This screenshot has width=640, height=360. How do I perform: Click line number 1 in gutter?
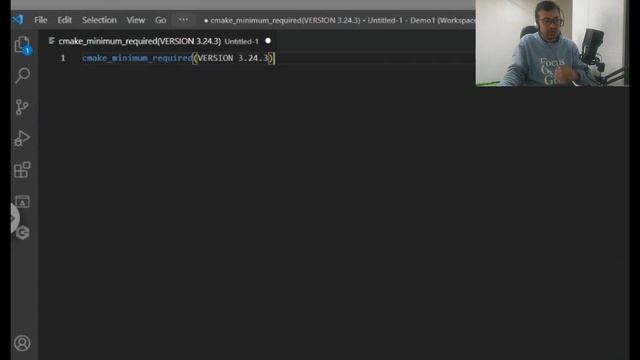point(63,58)
